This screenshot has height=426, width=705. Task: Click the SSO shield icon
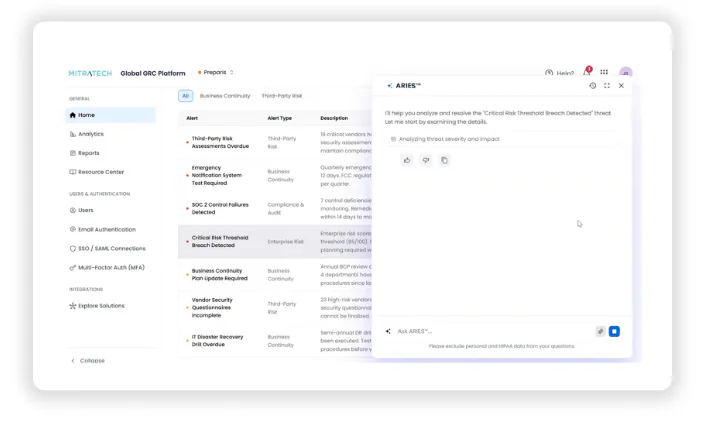pyautogui.click(x=72, y=248)
